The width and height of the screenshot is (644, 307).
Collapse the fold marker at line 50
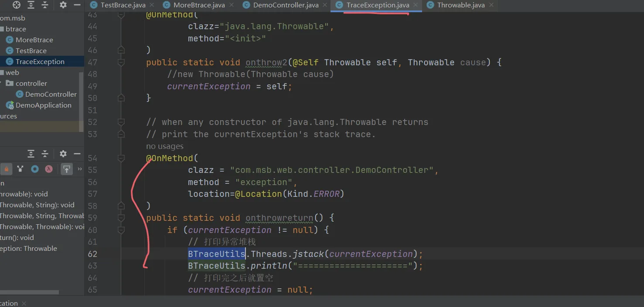coord(121,98)
